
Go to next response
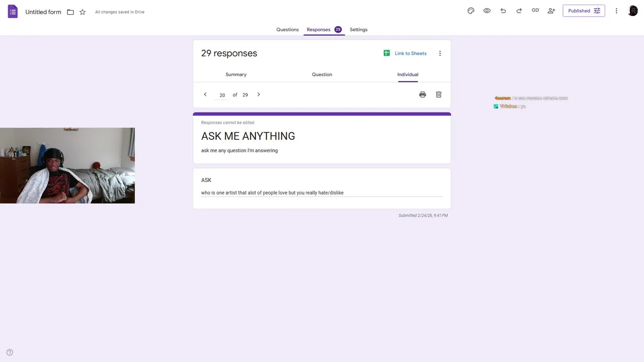coord(259,95)
